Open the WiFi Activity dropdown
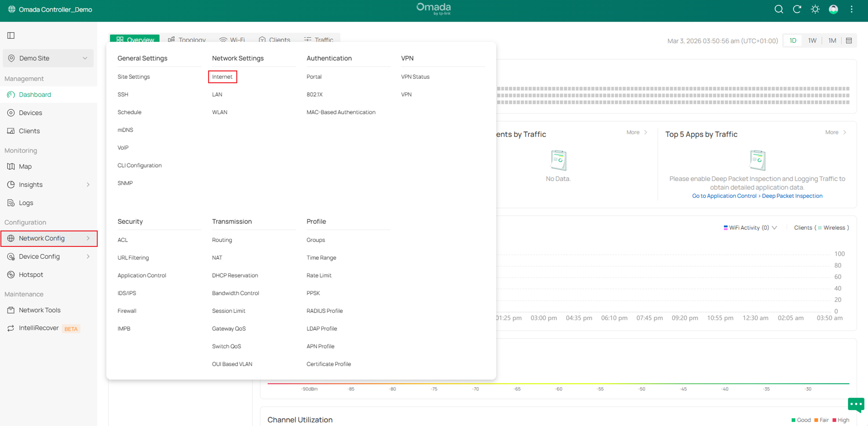868x426 pixels. tap(774, 228)
